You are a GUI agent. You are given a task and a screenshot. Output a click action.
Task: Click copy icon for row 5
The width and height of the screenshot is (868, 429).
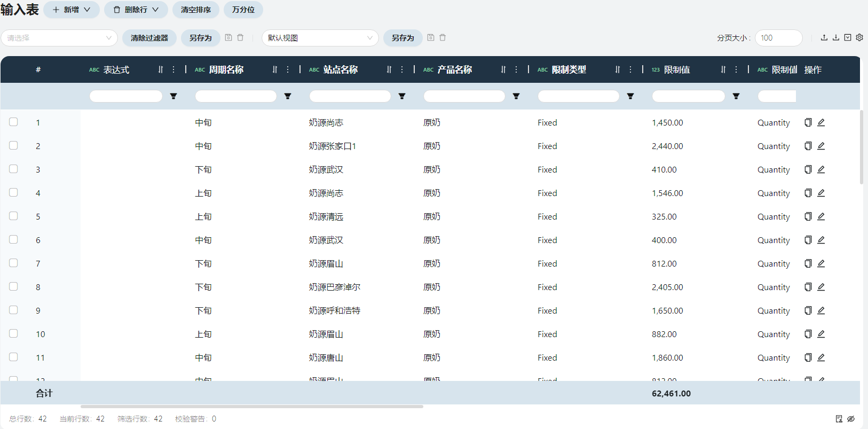pyautogui.click(x=808, y=216)
